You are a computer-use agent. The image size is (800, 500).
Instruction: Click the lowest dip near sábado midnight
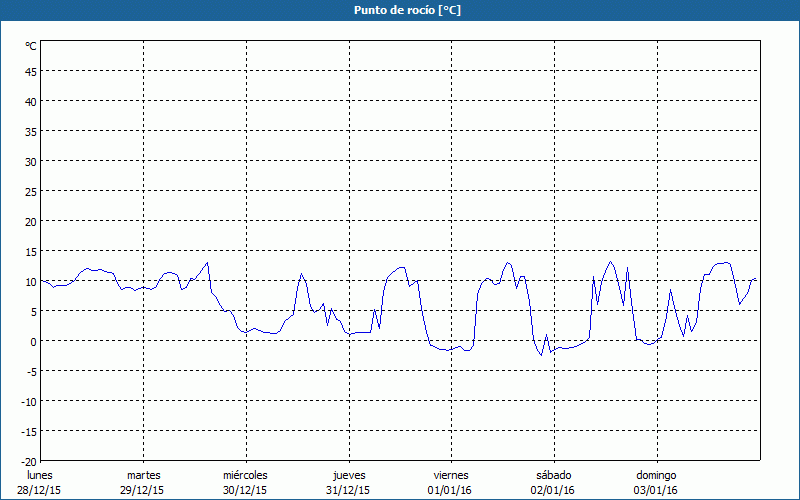(541, 355)
